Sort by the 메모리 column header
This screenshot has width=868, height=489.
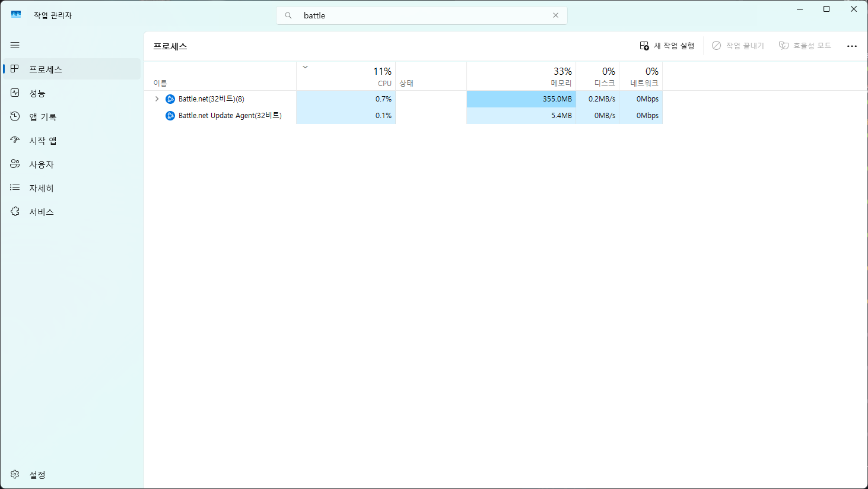(522, 76)
